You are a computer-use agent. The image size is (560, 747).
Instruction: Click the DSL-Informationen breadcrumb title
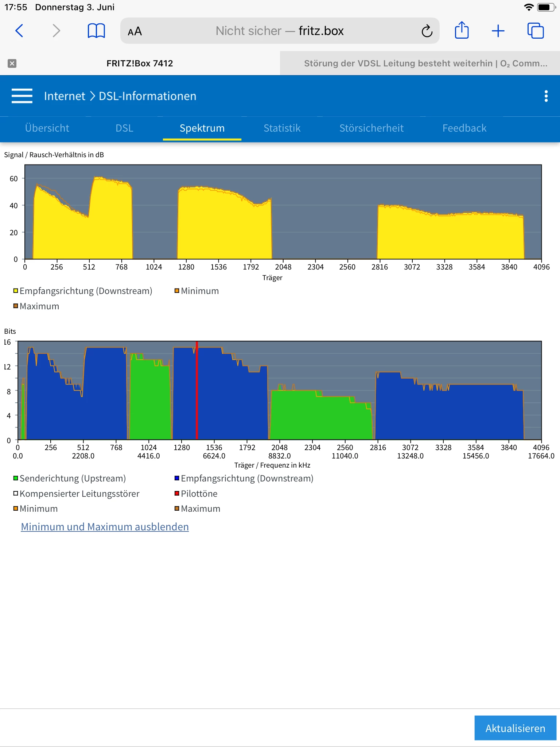click(x=148, y=96)
